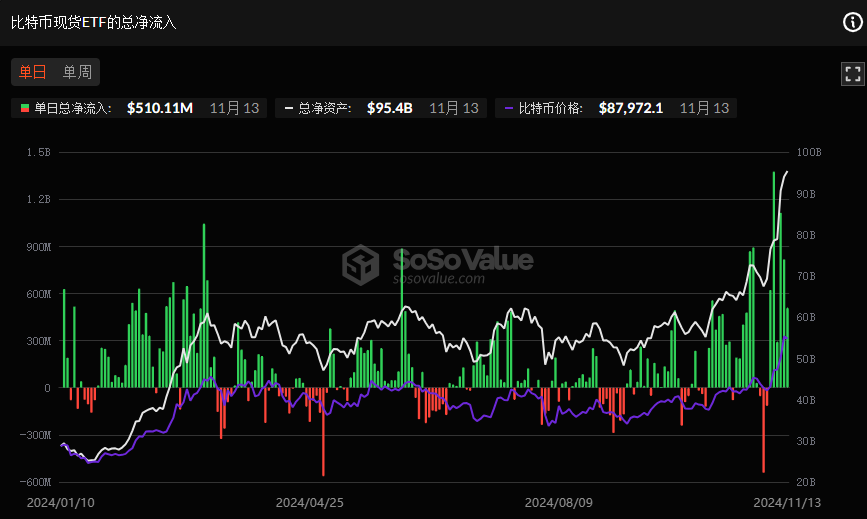Select the 2024/04/25 date on x-axis
The height and width of the screenshot is (519, 867).
point(309,501)
